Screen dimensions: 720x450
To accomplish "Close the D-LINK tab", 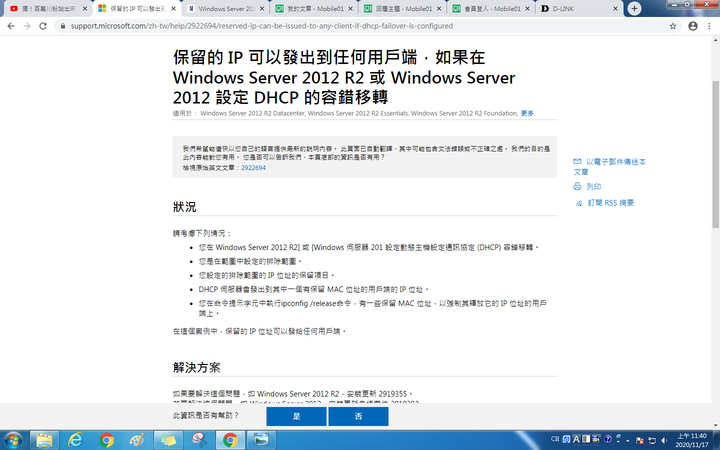I will 615,8.
